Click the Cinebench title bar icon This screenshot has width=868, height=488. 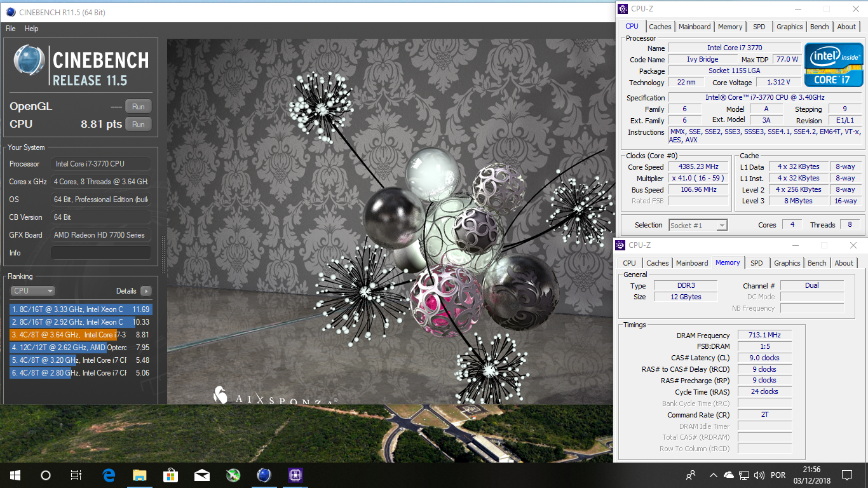11,11
